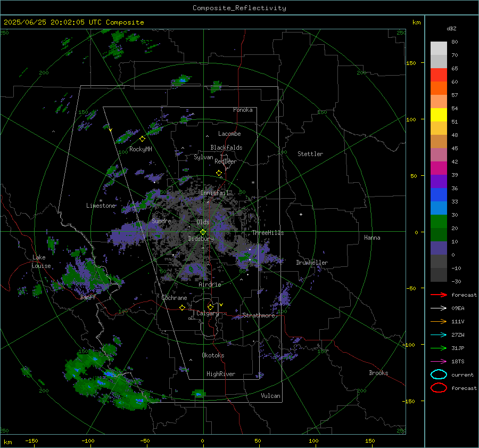479x448 pixels.
Task: Click the Drumheller city label
Action: (312, 263)
